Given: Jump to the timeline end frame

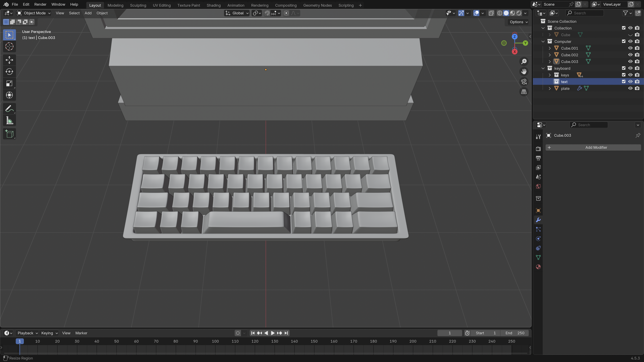Looking at the screenshot, I should [x=286, y=333].
